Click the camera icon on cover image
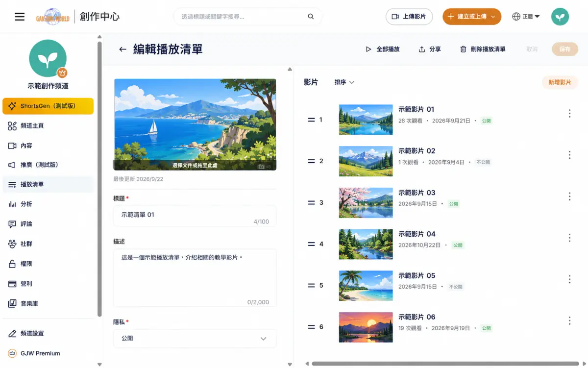The height and width of the screenshot is (368, 588). click(x=262, y=167)
